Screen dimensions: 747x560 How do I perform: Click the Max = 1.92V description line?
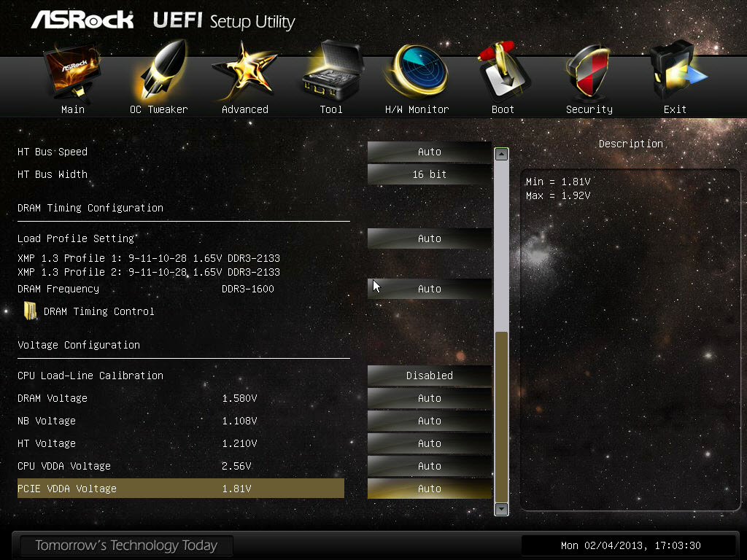click(x=558, y=195)
